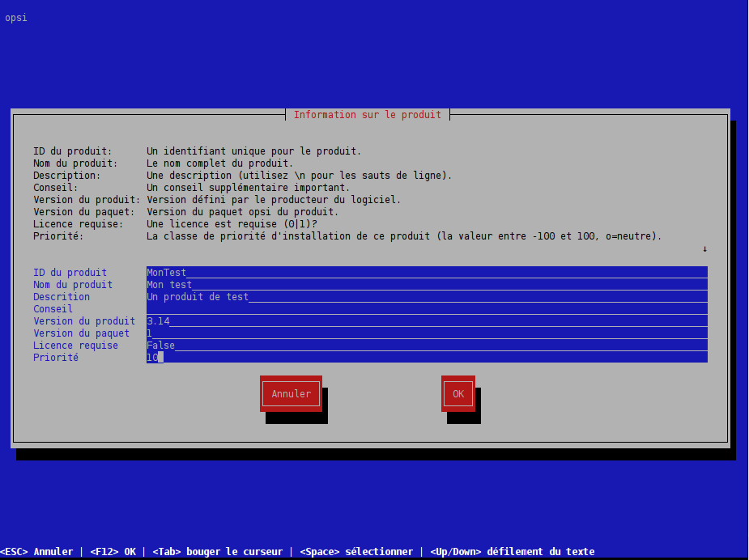
Task: Select the Licence requise field showing False
Action: coord(427,346)
